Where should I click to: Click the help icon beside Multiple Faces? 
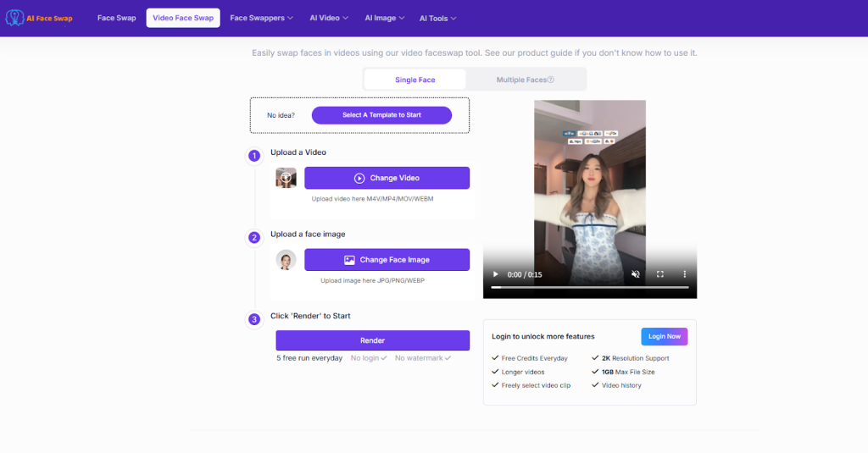pyautogui.click(x=551, y=80)
